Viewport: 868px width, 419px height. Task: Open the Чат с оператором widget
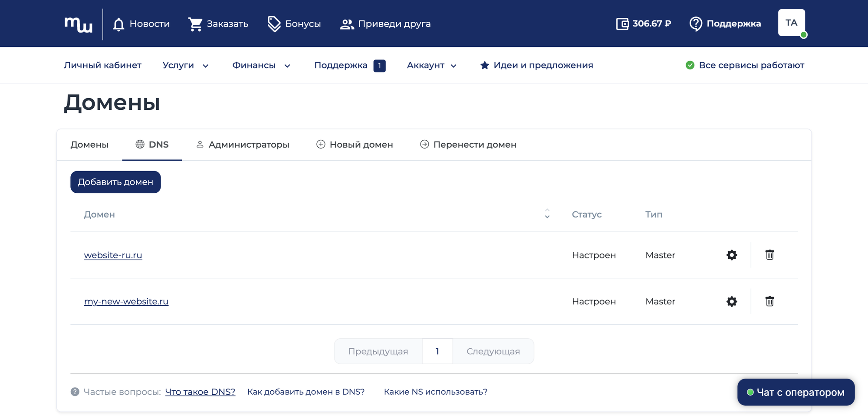click(x=796, y=392)
